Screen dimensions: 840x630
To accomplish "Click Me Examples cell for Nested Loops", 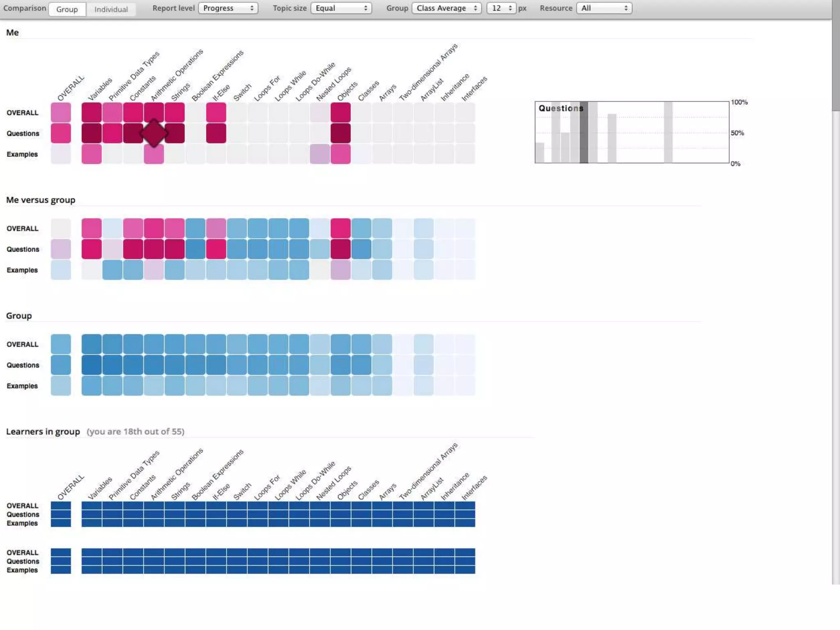I will coord(320,154).
